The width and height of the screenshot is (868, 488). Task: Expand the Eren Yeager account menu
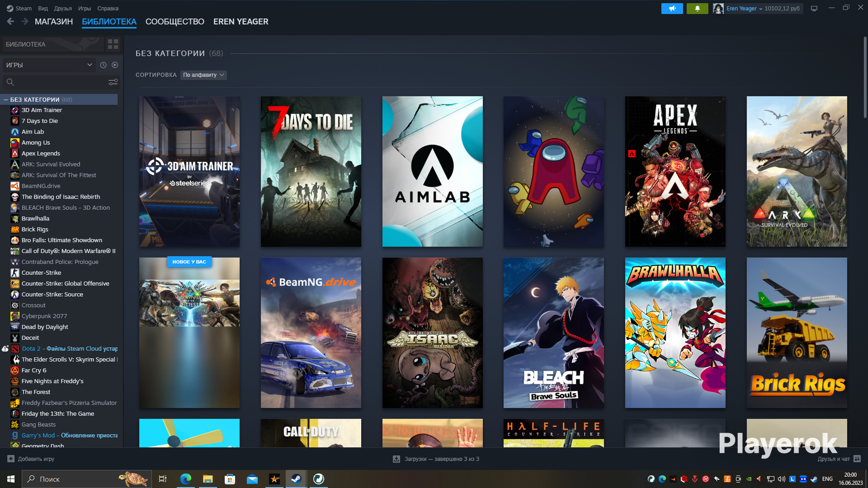744,8
